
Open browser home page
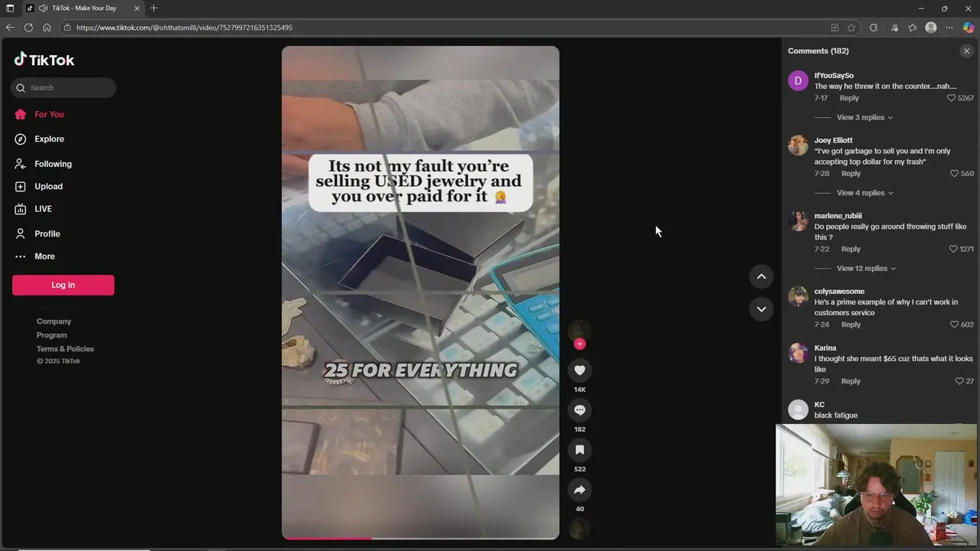coord(47,28)
